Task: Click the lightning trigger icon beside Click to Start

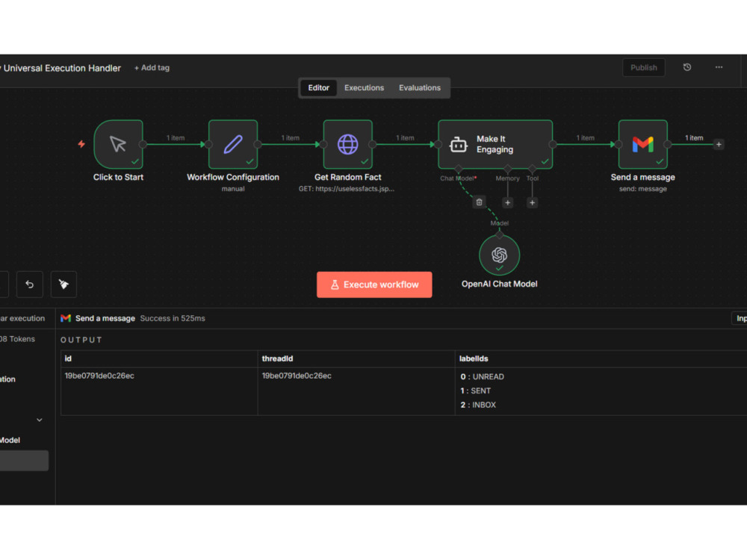Action: point(81,144)
